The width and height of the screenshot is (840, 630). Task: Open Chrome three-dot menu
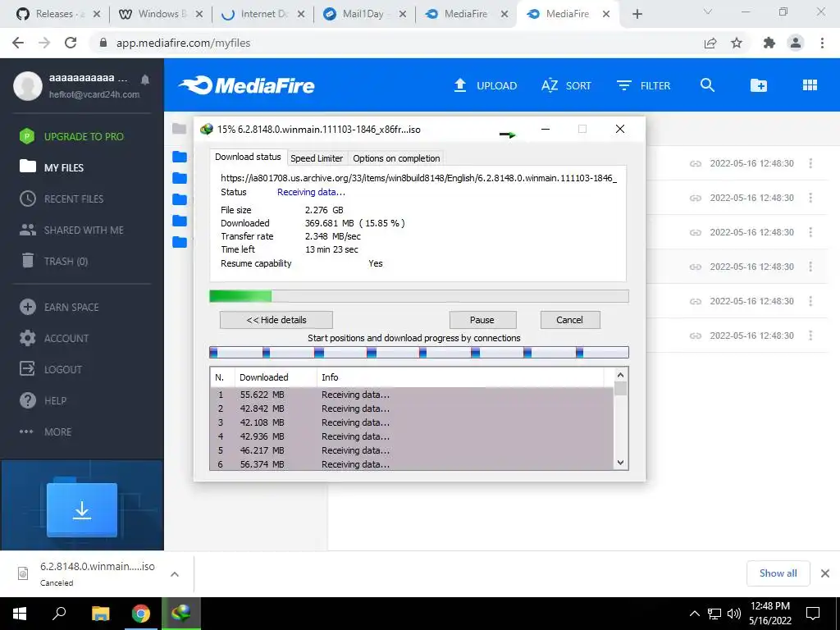(822, 43)
